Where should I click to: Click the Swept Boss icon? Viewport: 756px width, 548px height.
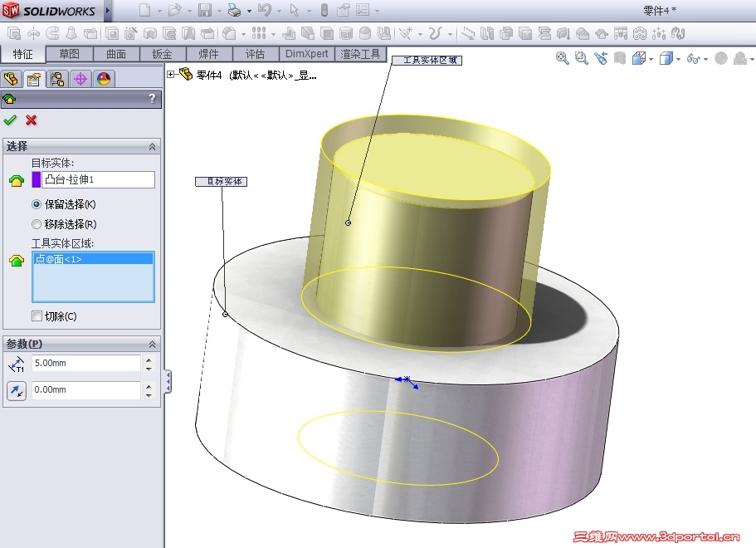(52, 33)
